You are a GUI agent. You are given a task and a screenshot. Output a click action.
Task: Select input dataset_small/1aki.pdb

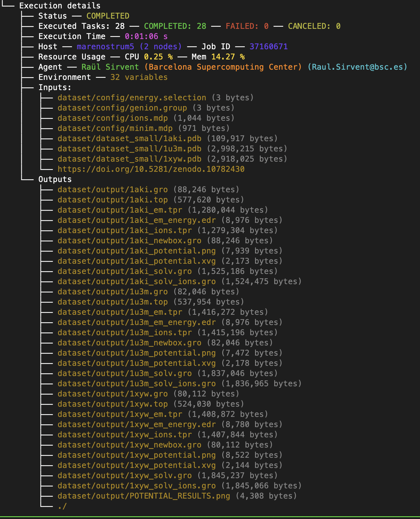pos(129,138)
